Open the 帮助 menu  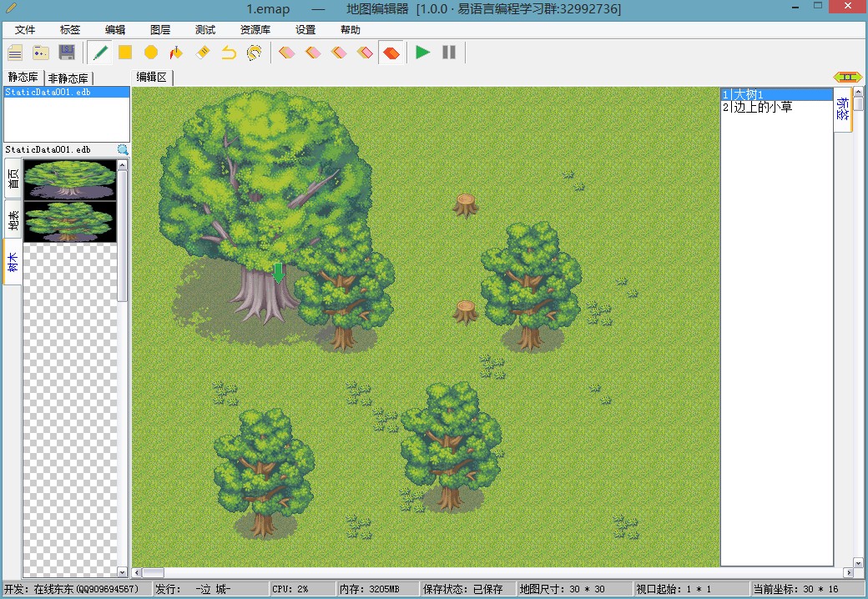[x=351, y=30]
